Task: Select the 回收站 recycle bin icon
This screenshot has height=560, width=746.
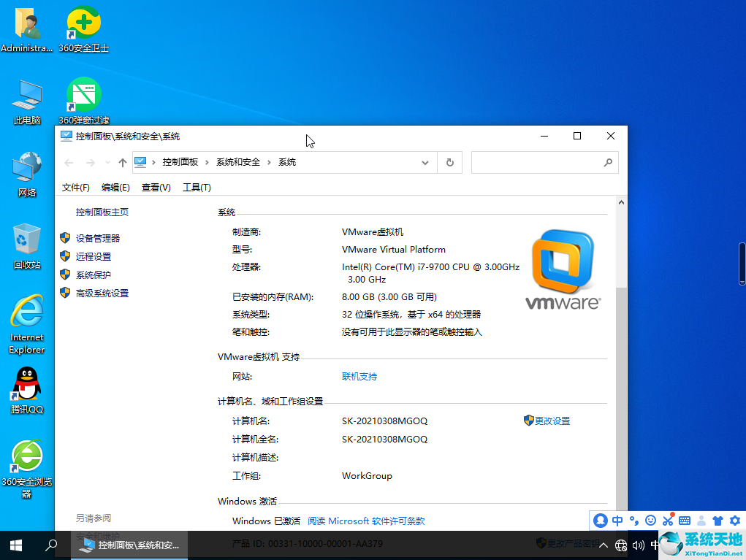Action: coord(26,246)
